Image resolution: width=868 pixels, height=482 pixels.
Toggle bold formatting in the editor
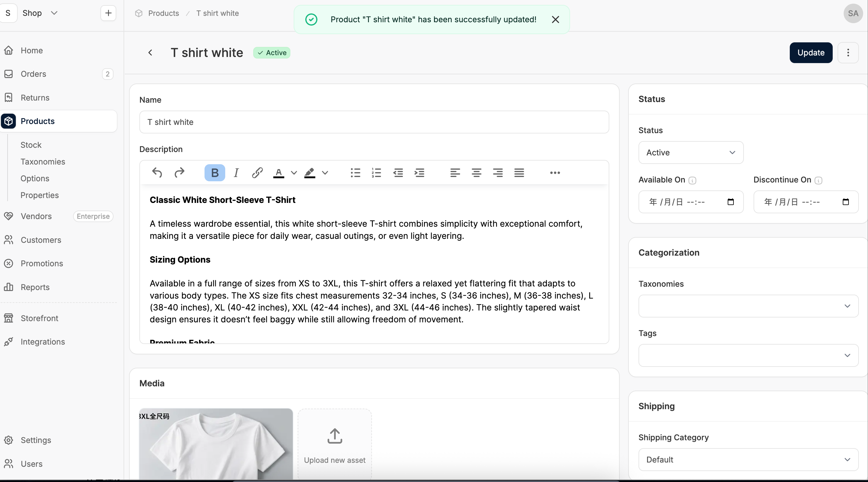click(x=215, y=173)
